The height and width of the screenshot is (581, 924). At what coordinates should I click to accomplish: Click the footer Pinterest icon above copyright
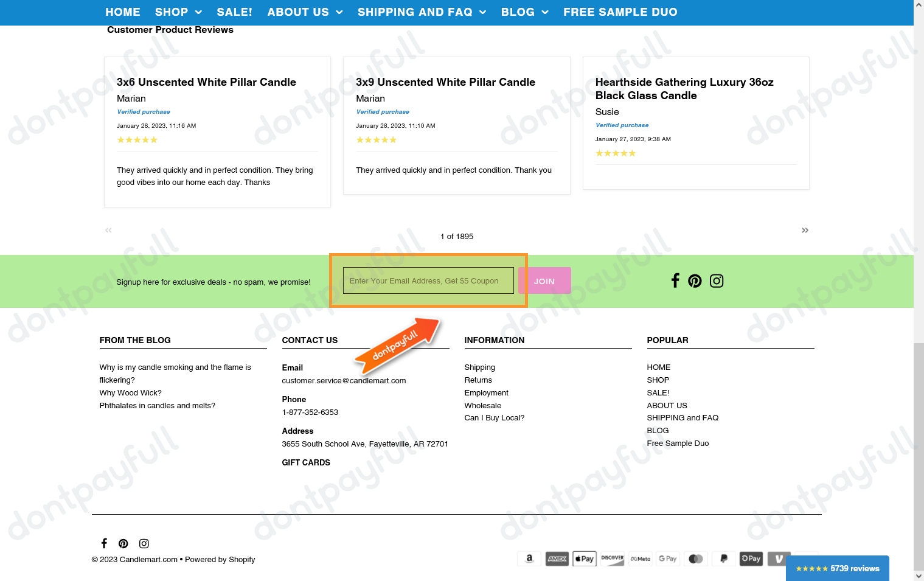click(123, 543)
